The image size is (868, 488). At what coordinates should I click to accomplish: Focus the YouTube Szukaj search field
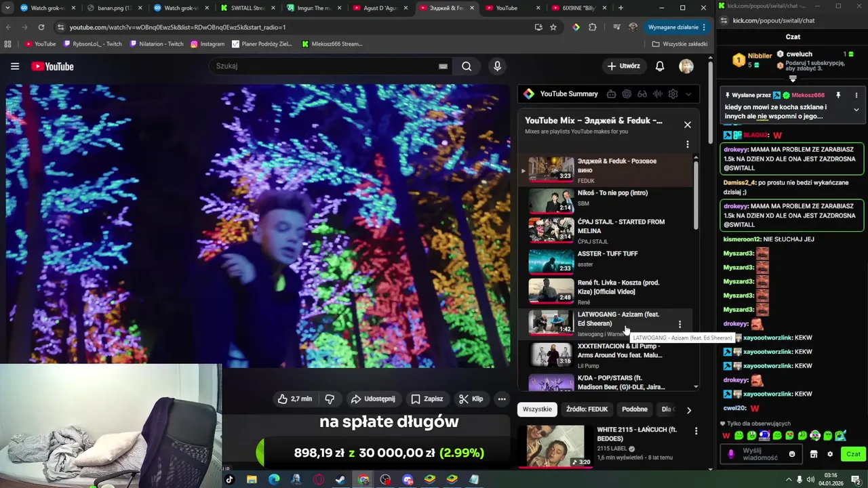coord(325,66)
